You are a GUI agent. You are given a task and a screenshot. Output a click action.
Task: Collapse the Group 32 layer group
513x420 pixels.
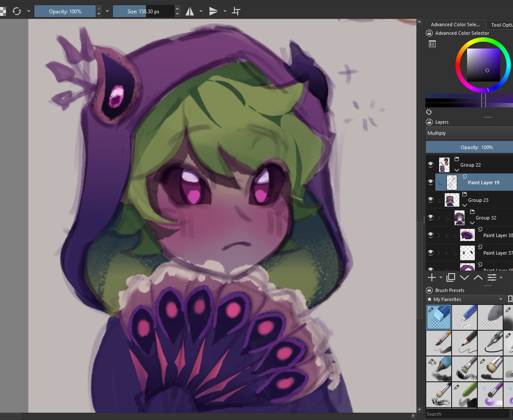tap(472, 223)
